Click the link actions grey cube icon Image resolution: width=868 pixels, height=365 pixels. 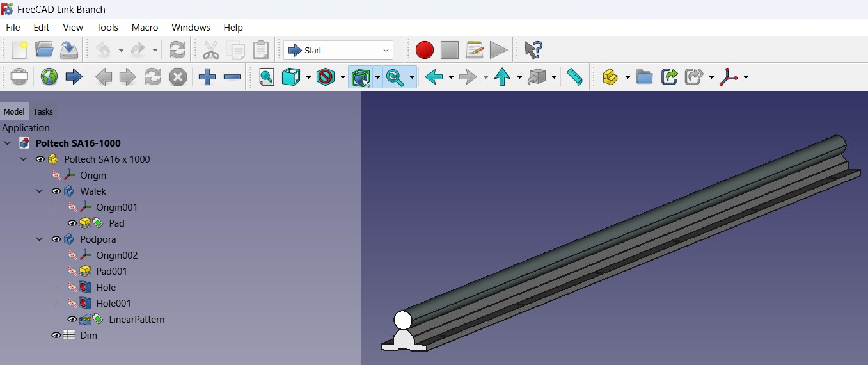click(x=537, y=77)
